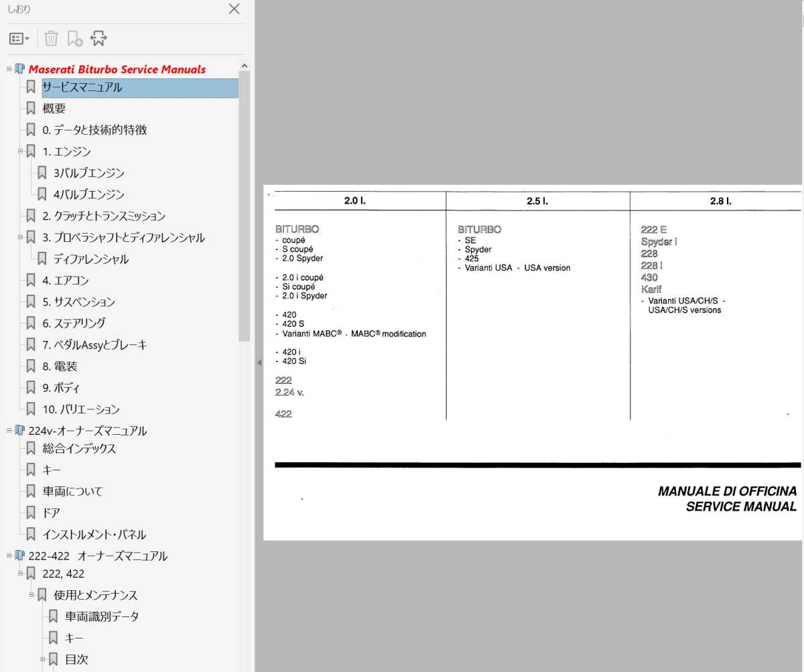Click bookmark icon beside 4. エアコン
Viewport: 804px width, 672px height.
[31, 280]
